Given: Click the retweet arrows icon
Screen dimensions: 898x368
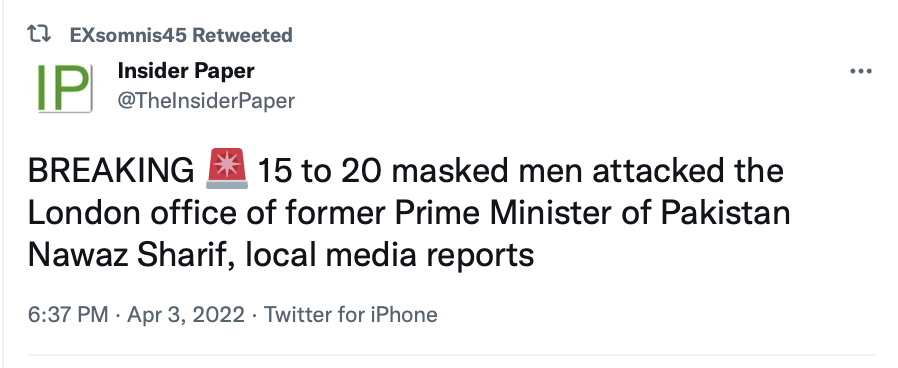Looking at the screenshot, I should point(39,34).
